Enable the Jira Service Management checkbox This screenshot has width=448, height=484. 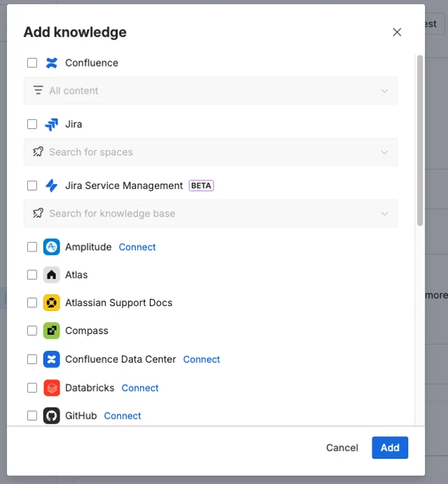32,186
